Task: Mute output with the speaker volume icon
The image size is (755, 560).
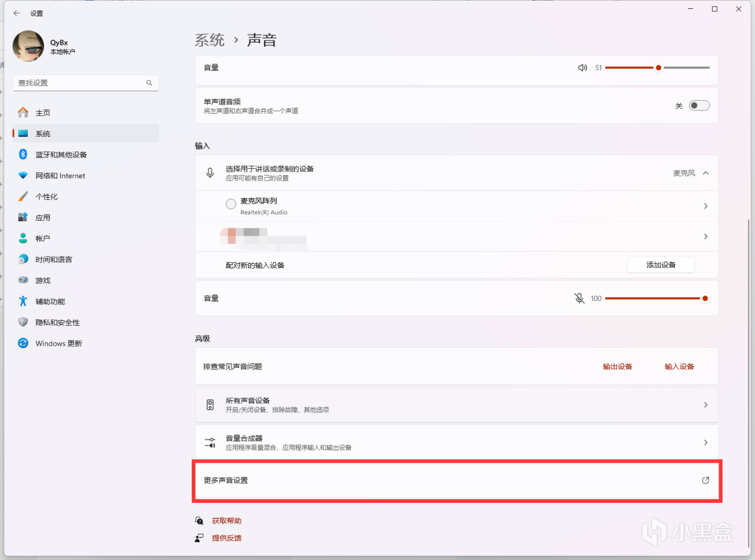Action: pos(583,68)
